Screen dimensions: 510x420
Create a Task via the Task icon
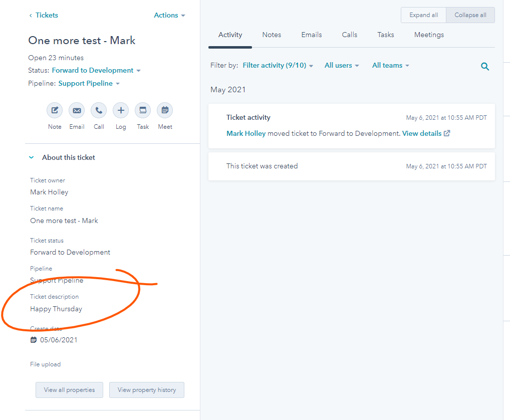point(143,110)
